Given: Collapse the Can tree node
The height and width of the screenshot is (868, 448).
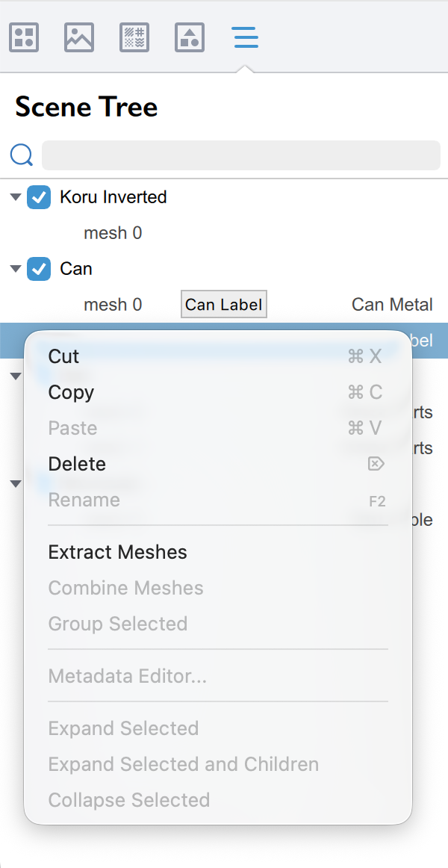Looking at the screenshot, I should point(16,269).
